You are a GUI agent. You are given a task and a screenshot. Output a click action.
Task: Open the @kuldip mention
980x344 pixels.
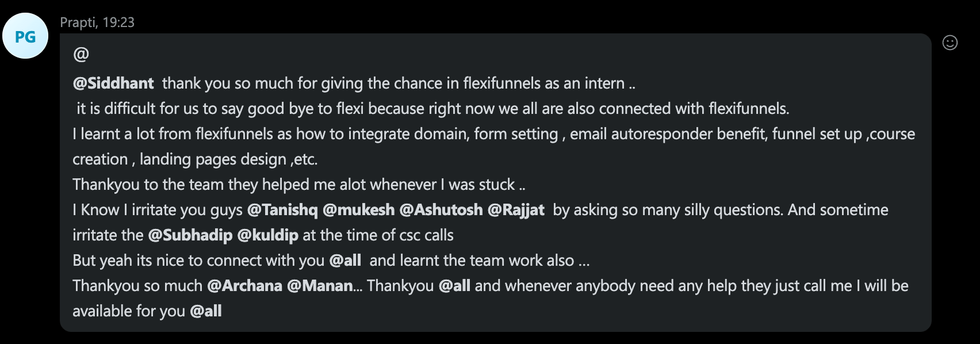268,235
